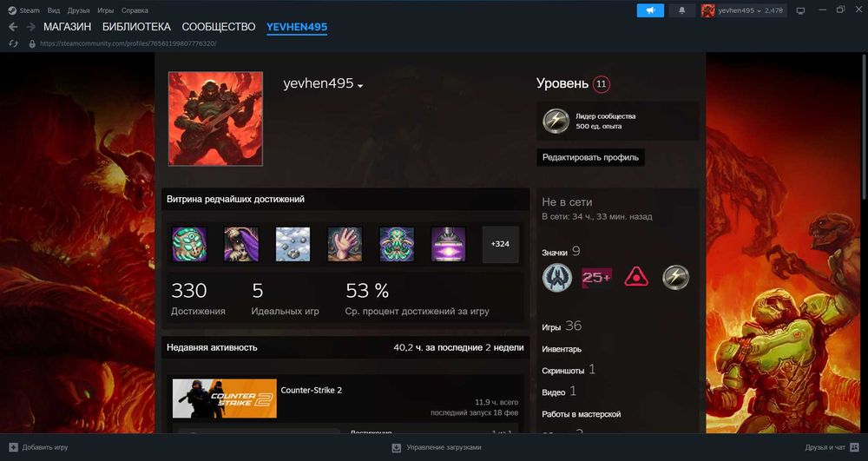Open the Уровень 11 level link
868x461 pixels.
[x=574, y=83]
